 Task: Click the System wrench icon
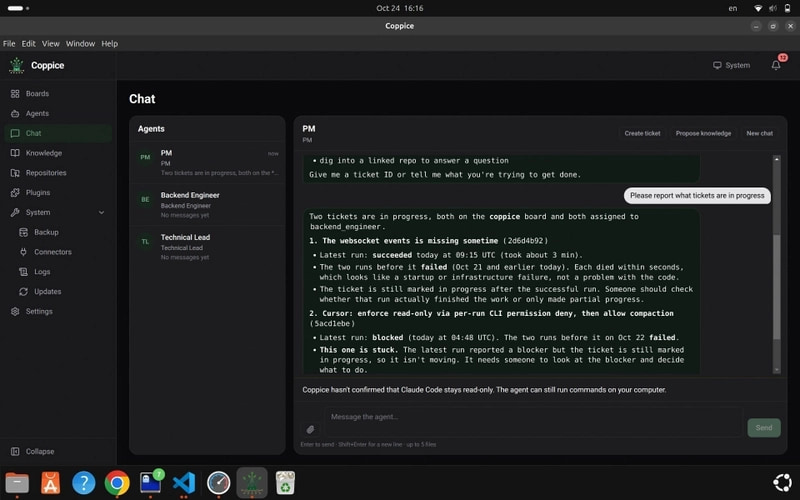pos(15,212)
